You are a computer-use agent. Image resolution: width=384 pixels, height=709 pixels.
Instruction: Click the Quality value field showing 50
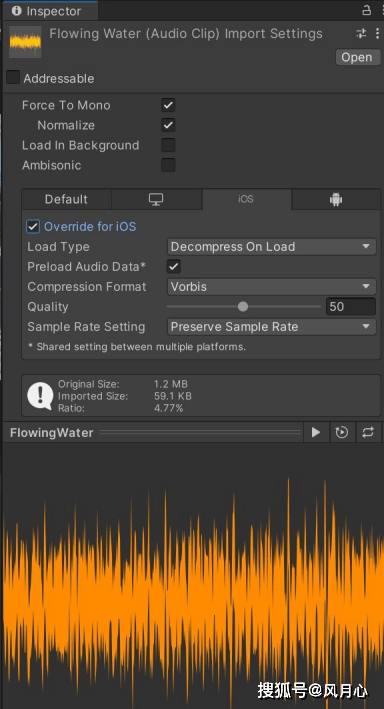(351, 307)
